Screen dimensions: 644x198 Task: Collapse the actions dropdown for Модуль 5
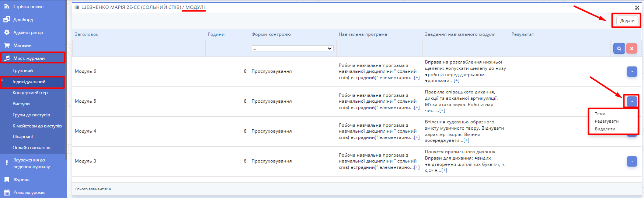point(632,101)
